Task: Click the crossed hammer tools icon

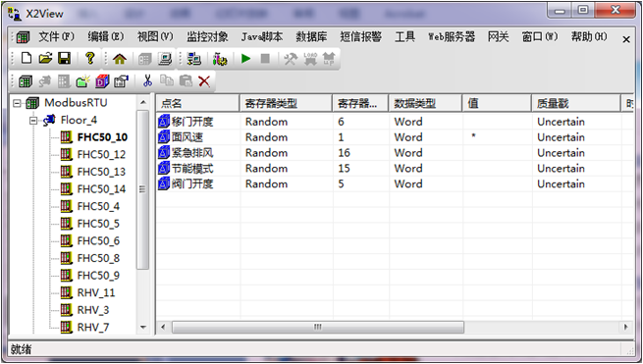Action: click(291, 59)
